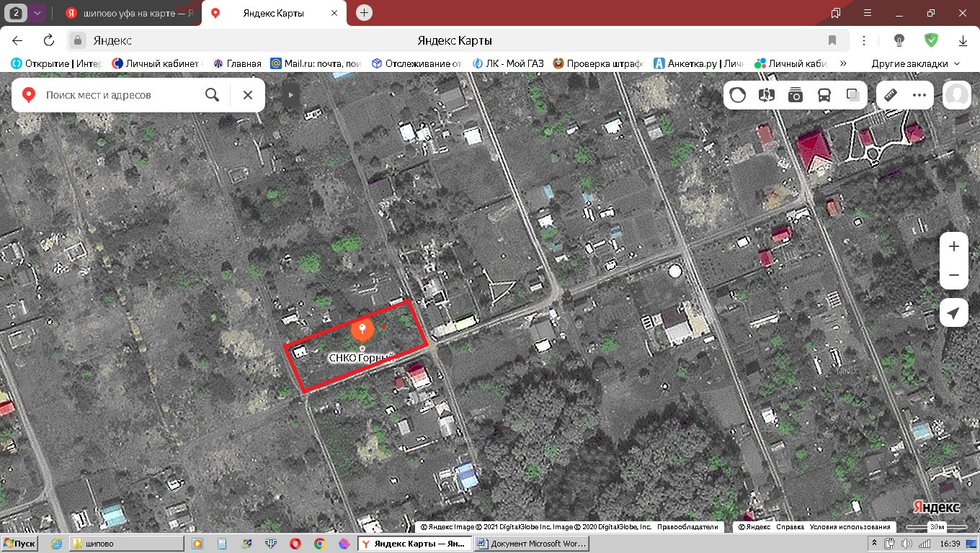Screen dimensions: 980x553
Task: Zoom in with the plus button
Action: [x=953, y=246]
